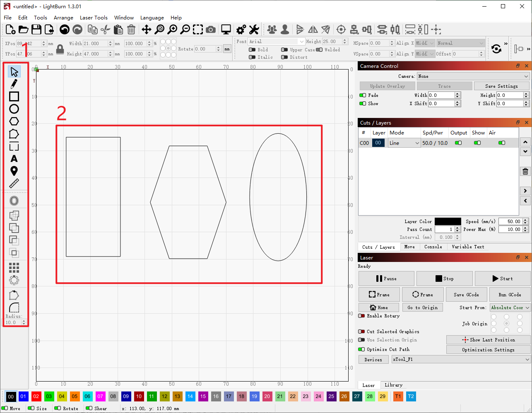This screenshot has height=413, width=532.
Task: Switch to the Move tab
Action: pos(409,247)
